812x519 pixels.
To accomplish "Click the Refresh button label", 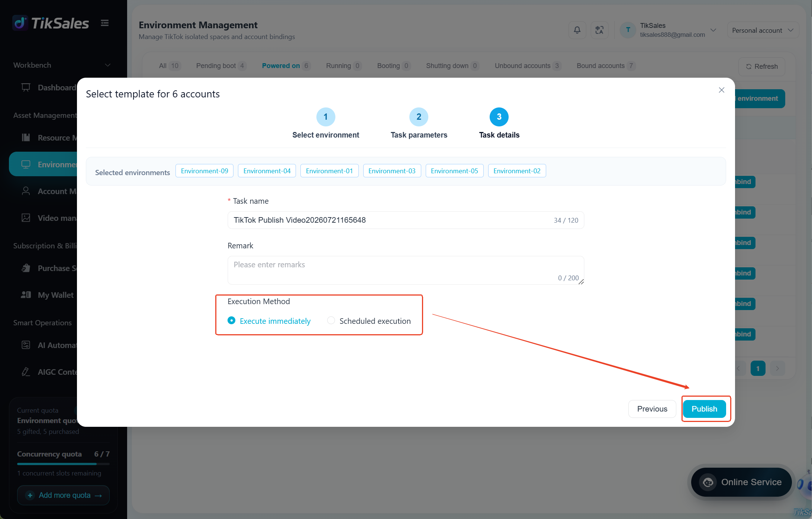I will 766,67.
